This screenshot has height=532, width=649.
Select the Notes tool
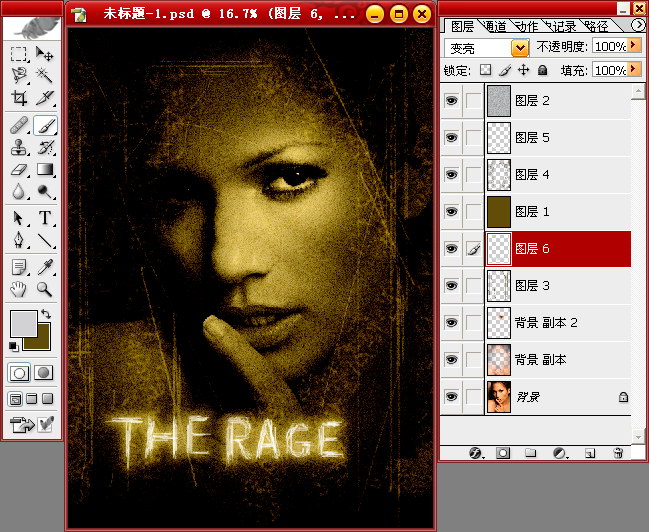[19, 267]
